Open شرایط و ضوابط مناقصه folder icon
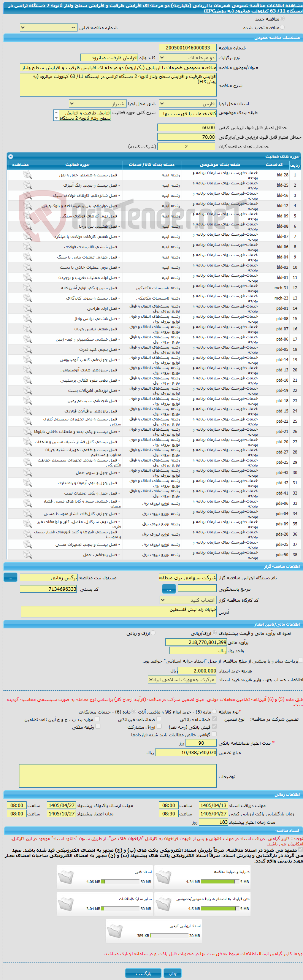The height and width of the screenshot is (980, 303). tap(163, 877)
